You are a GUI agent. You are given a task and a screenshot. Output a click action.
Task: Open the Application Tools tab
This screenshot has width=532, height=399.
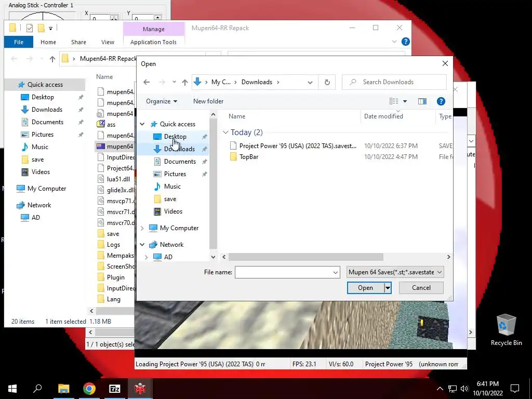coord(153,42)
